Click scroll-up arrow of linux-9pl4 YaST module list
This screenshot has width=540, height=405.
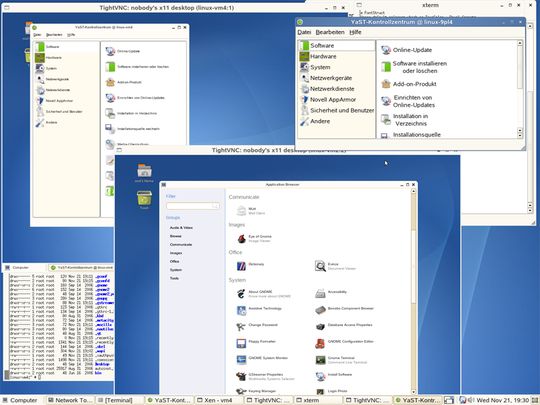(520, 43)
